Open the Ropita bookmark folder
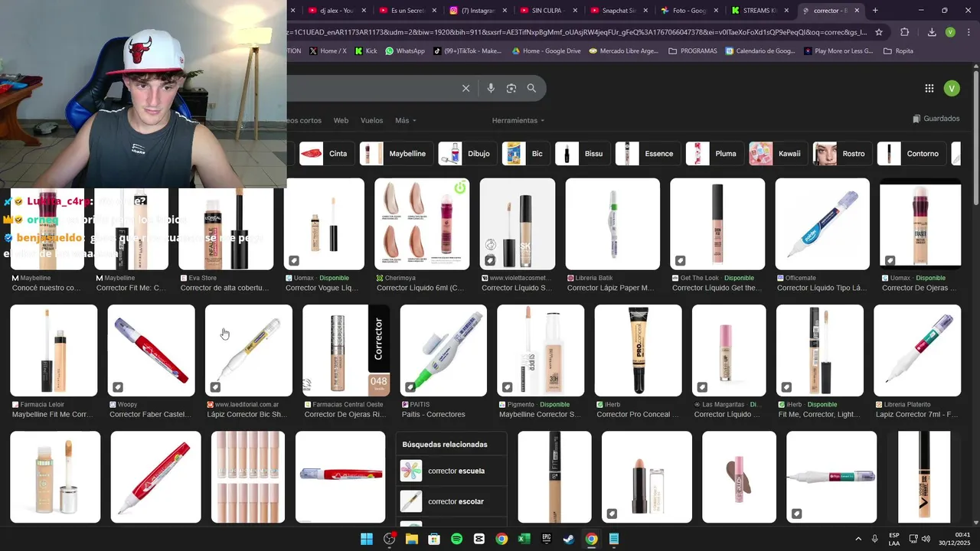 tap(898, 51)
